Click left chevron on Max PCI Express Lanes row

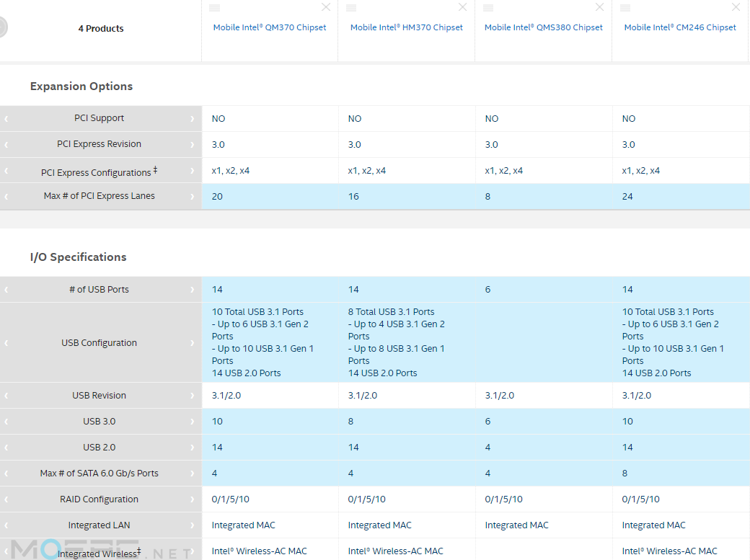tap(6, 197)
